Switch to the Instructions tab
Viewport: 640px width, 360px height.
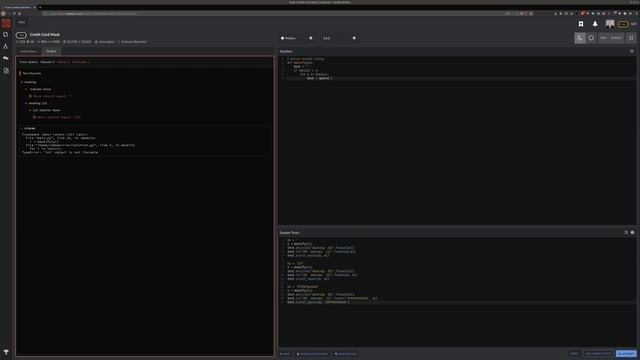pyautogui.click(x=28, y=51)
